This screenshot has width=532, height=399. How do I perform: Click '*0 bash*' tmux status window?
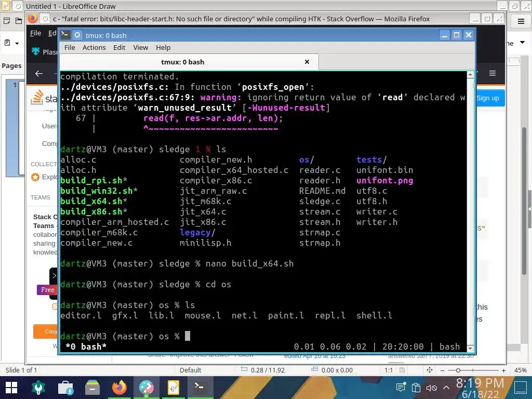tap(86, 347)
